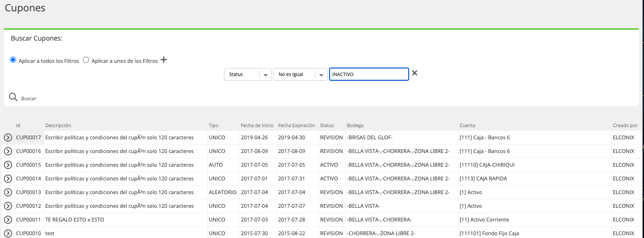This screenshot has width=644, height=238.
Task: Click start date 2019-04-26
Action: (x=254, y=137)
